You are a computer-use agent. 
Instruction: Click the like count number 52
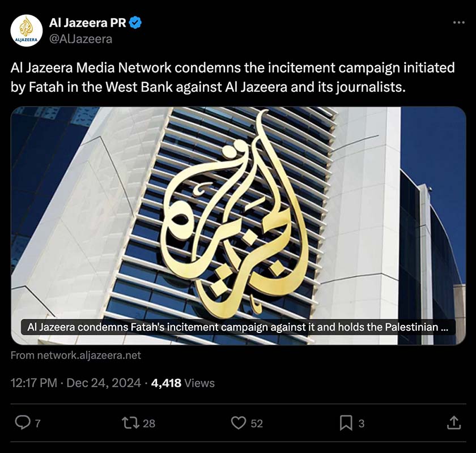point(257,423)
